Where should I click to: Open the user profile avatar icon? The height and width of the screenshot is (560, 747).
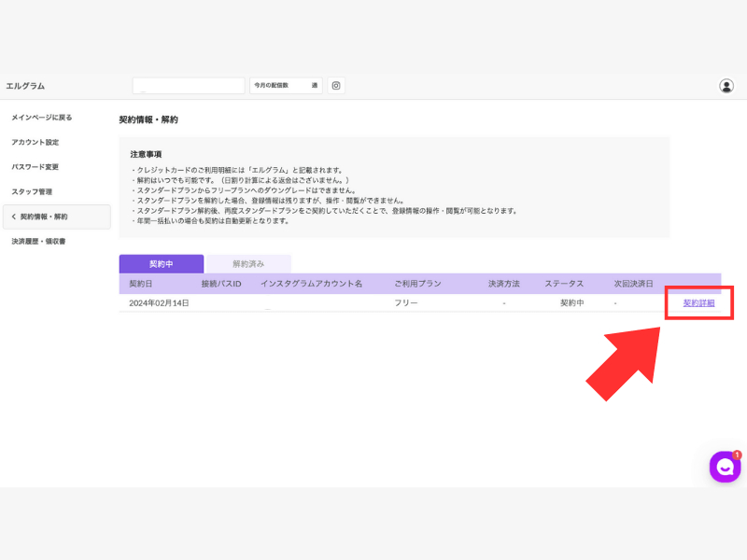(726, 86)
